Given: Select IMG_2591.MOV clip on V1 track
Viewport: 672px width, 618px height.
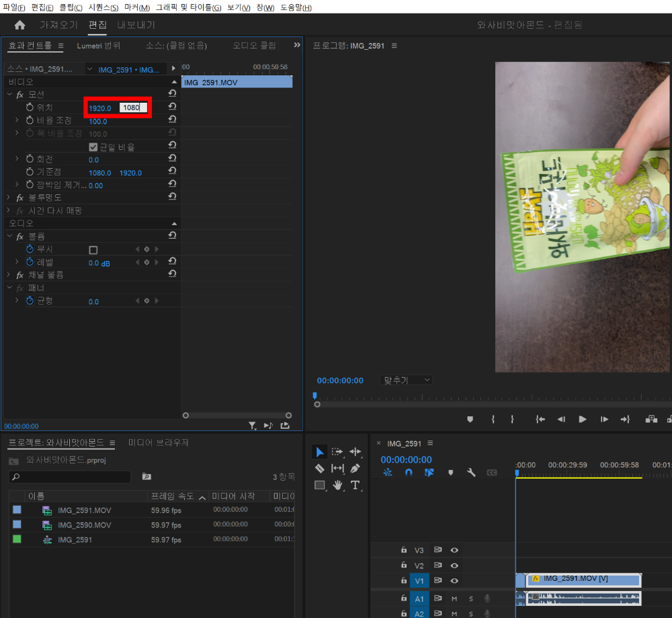Looking at the screenshot, I should point(583,580).
